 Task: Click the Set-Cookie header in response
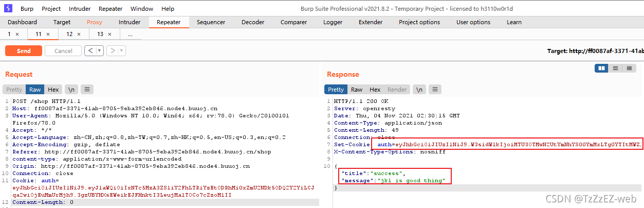[x=488, y=145]
